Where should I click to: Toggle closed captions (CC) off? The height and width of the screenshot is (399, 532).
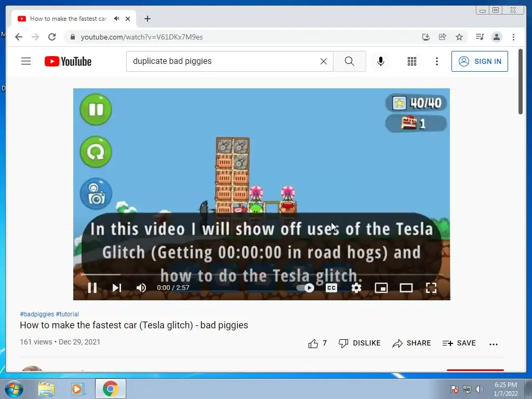[x=331, y=288]
